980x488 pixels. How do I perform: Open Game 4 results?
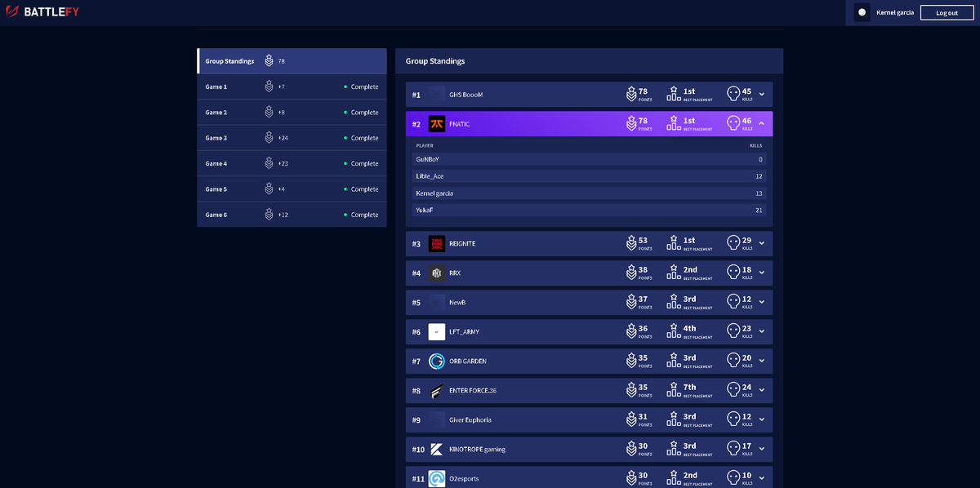pyautogui.click(x=292, y=163)
